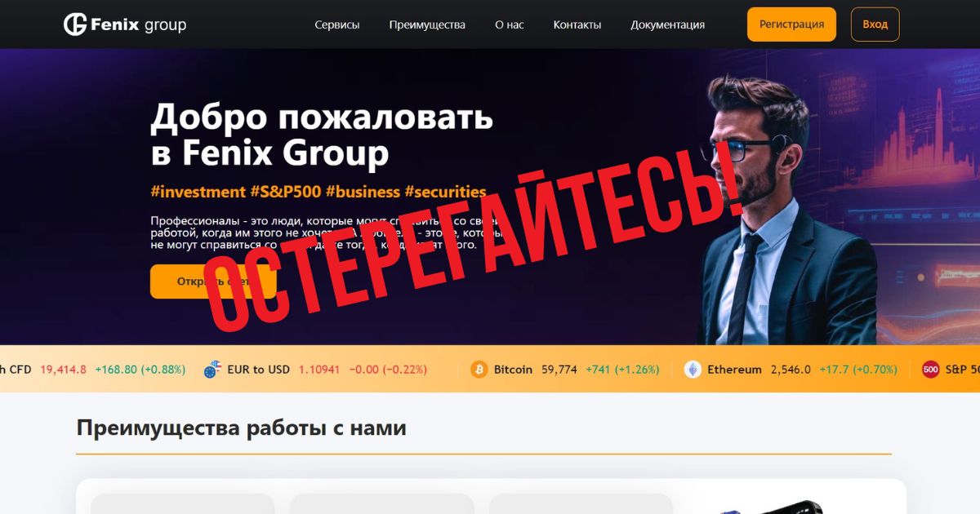Click the S&P 500 red icon
Image resolution: width=980 pixels, height=514 pixels.
point(931,370)
